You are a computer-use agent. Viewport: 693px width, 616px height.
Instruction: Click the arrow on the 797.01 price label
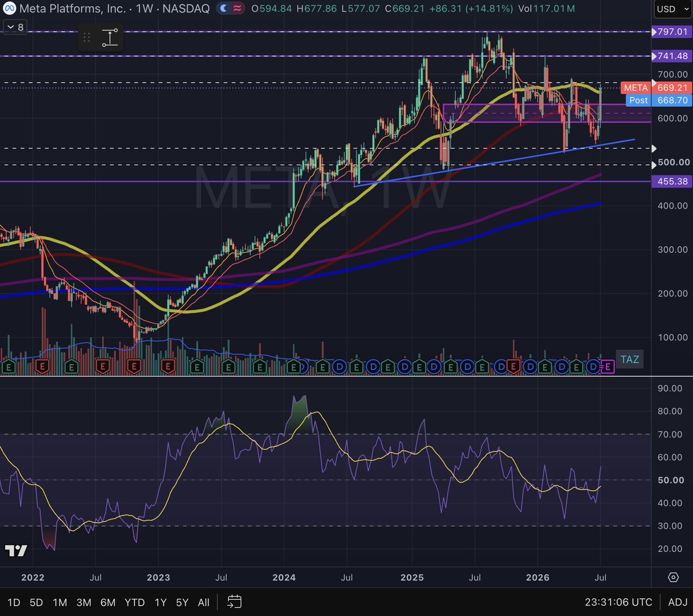(x=654, y=32)
